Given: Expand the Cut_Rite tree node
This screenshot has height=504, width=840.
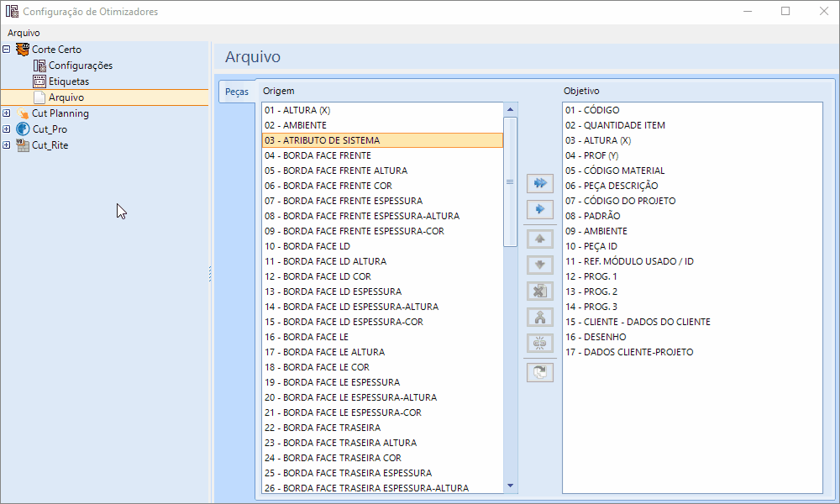Looking at the screenshot, I should 7,145.
